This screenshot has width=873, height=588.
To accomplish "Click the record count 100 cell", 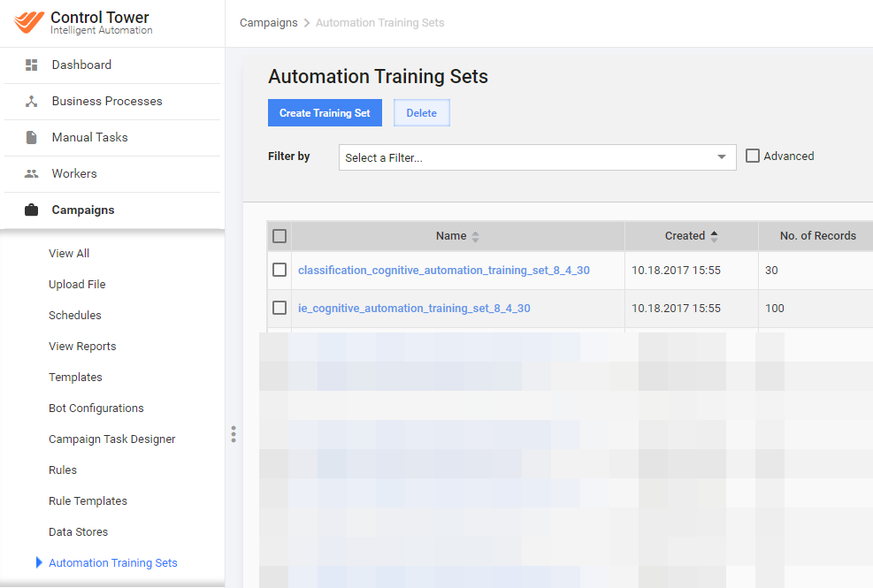I will point(775,308).
